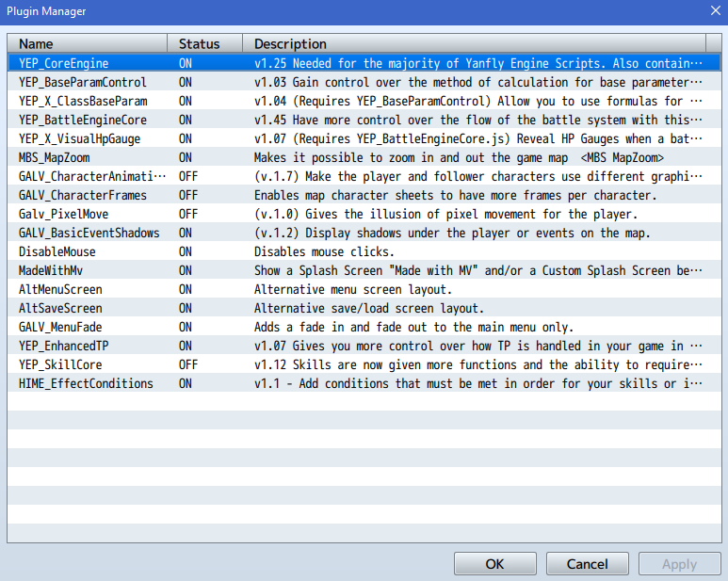
Task: Click the 'Enables map character sheets' description
Action: [456, 195]
